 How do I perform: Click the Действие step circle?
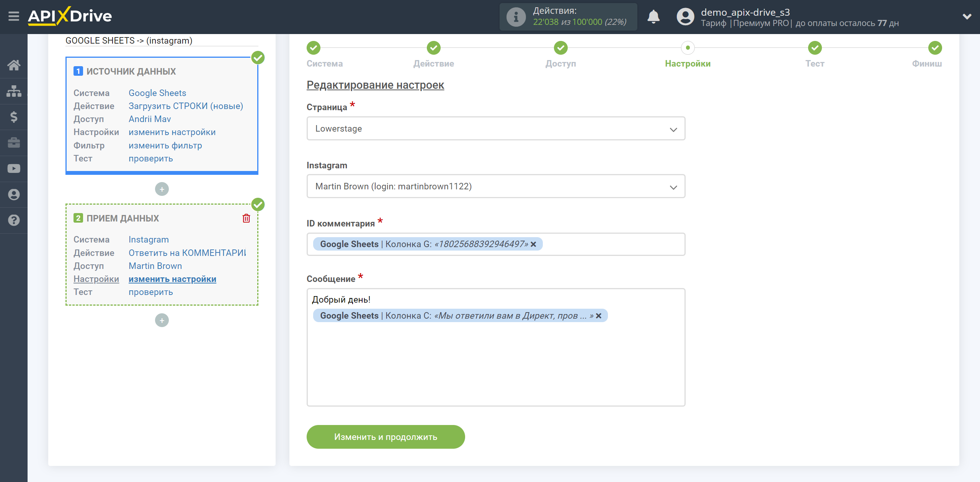click(x=434, y=48)
